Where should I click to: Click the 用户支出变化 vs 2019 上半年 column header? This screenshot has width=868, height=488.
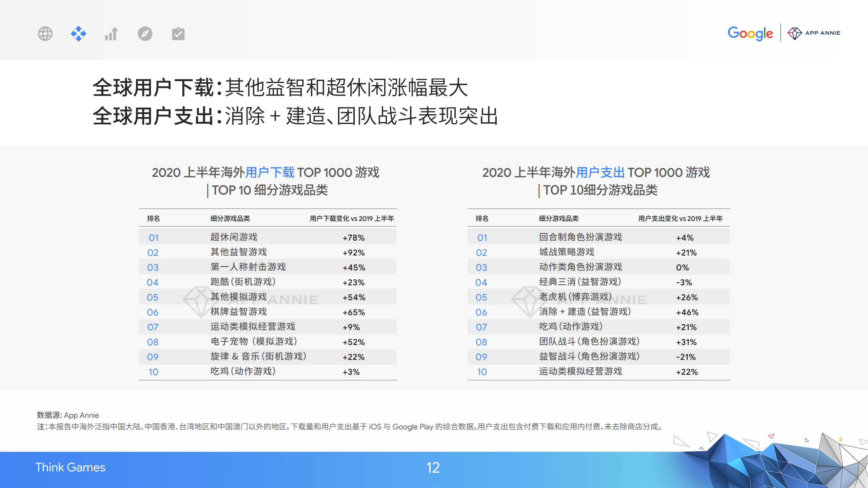[680, 219]
